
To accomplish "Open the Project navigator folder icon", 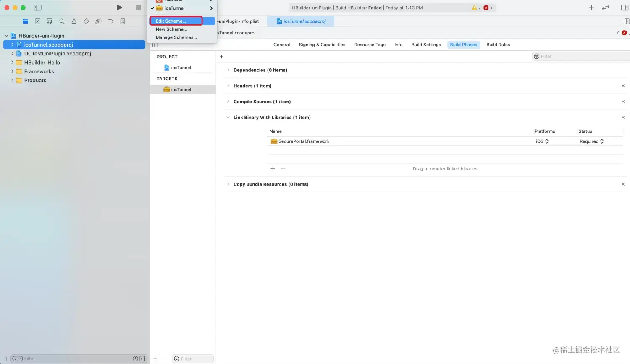I will coord(26,21).
